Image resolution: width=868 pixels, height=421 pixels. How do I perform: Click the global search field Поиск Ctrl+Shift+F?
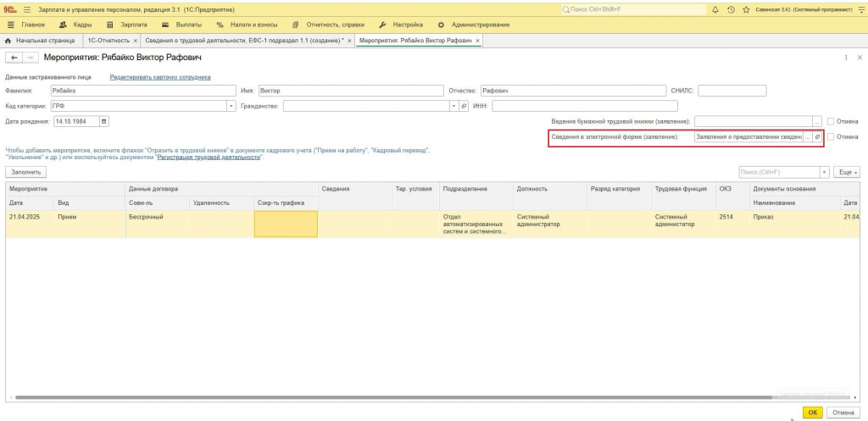[633, 10]
